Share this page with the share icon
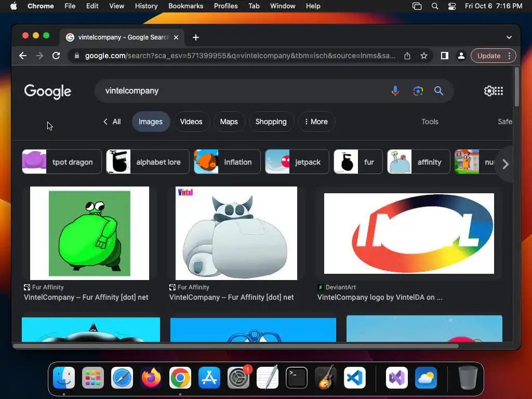The image size is (532, 399). 407,56
